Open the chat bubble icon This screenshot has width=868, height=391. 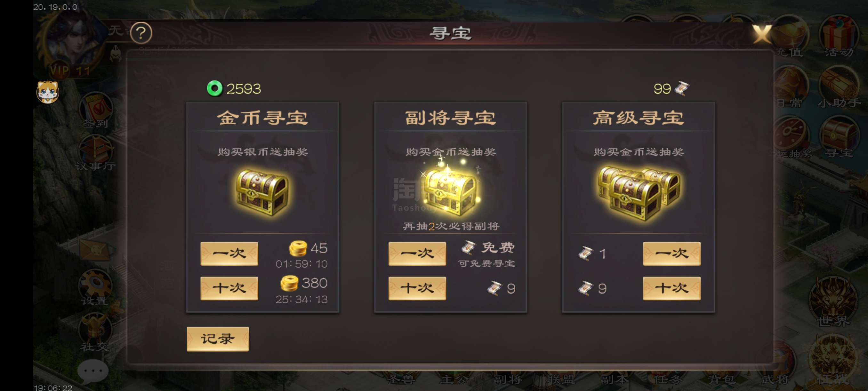93,371
